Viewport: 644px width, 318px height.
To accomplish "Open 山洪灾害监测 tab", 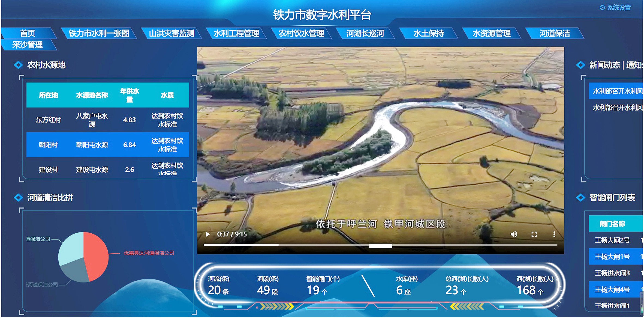I will [171, 33].
